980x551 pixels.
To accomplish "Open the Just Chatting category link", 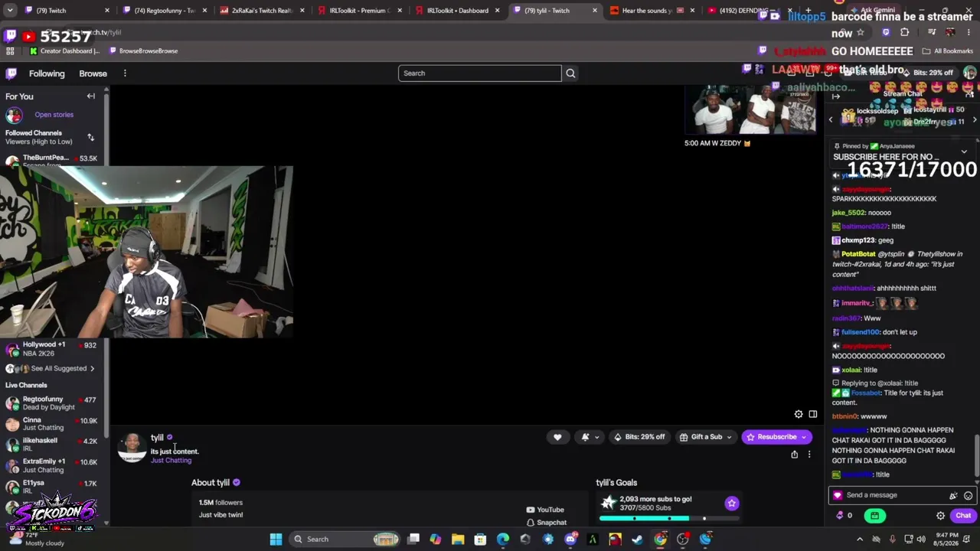I will pyautogui.click(x=171, y=461).
